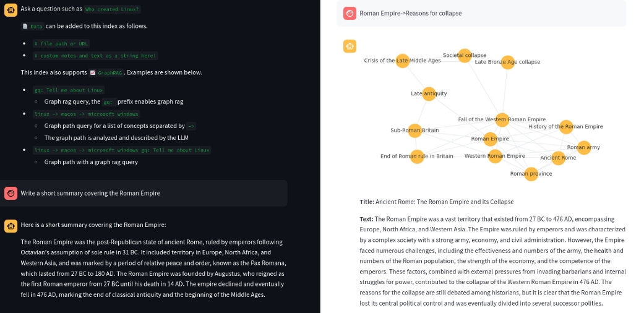Select the Ancient Rome graph node
644x313 pixels.
[558, 158]
